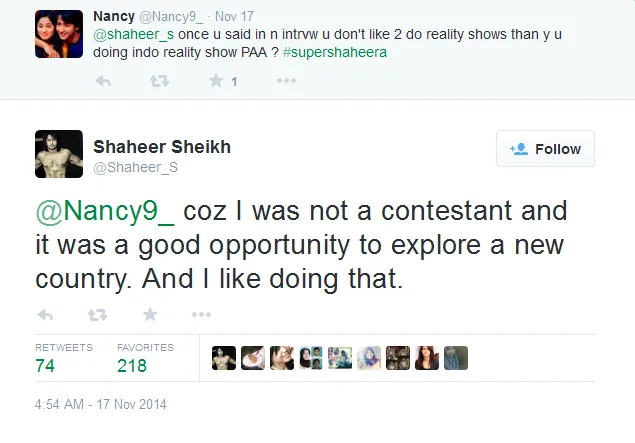The width and height of the screenshot is (635, 443).
Task: Open the last favoriter's avatar in row
Action: point(456,358)
